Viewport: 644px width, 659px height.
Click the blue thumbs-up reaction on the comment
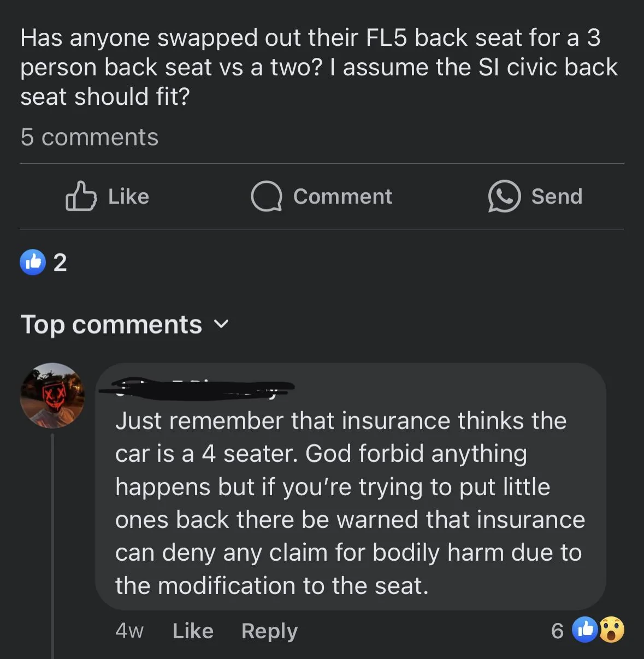coord(584,630)
